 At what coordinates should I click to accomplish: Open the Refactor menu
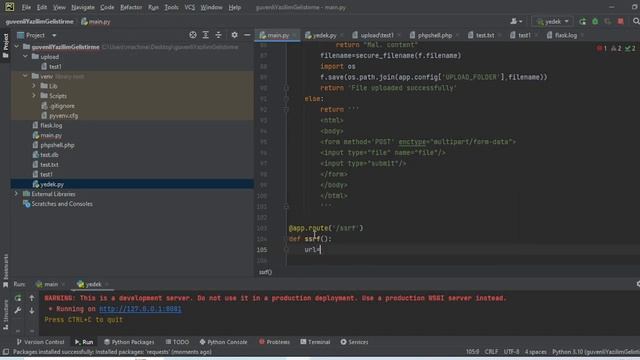[131, 7]
